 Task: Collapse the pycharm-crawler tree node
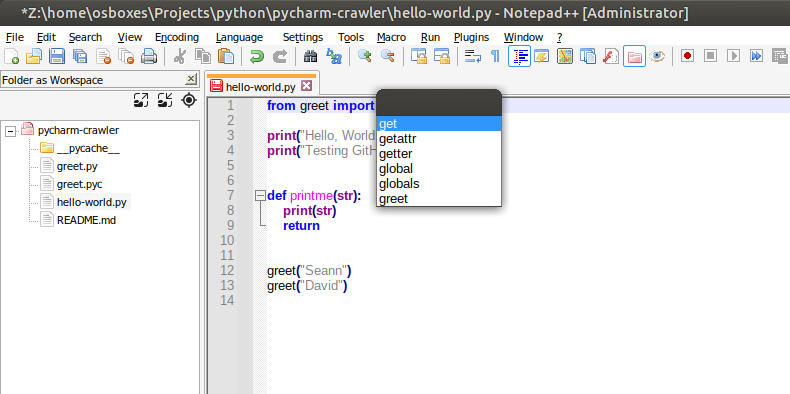pyautogui.click(x=10, y=131)
